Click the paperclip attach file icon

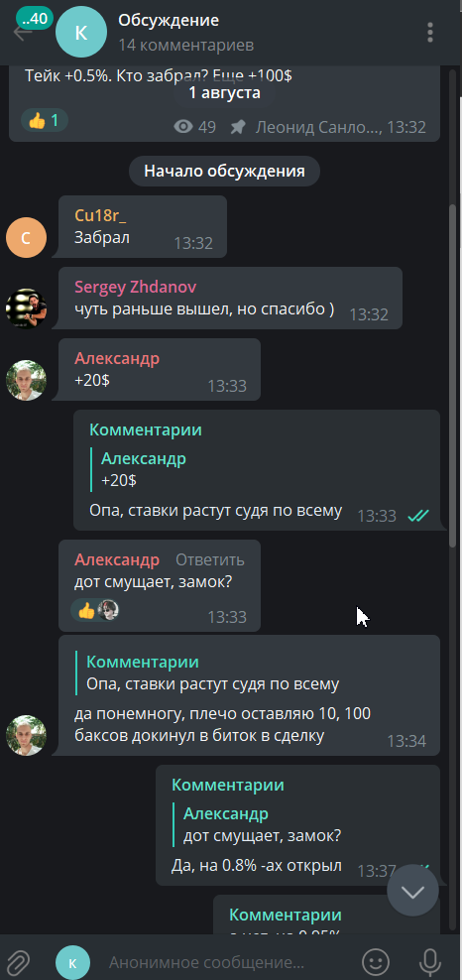coord(19,961)
